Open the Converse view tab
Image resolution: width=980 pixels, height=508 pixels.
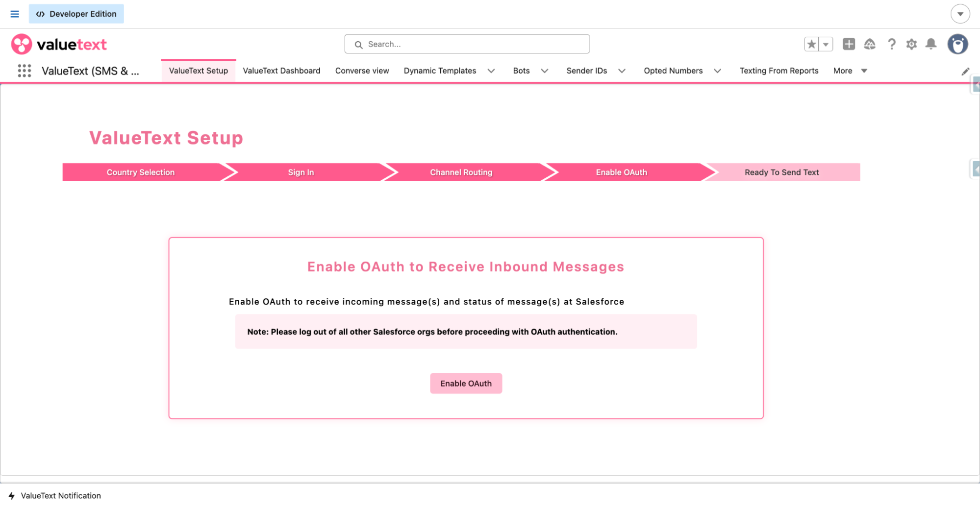(x=362, y=71)
